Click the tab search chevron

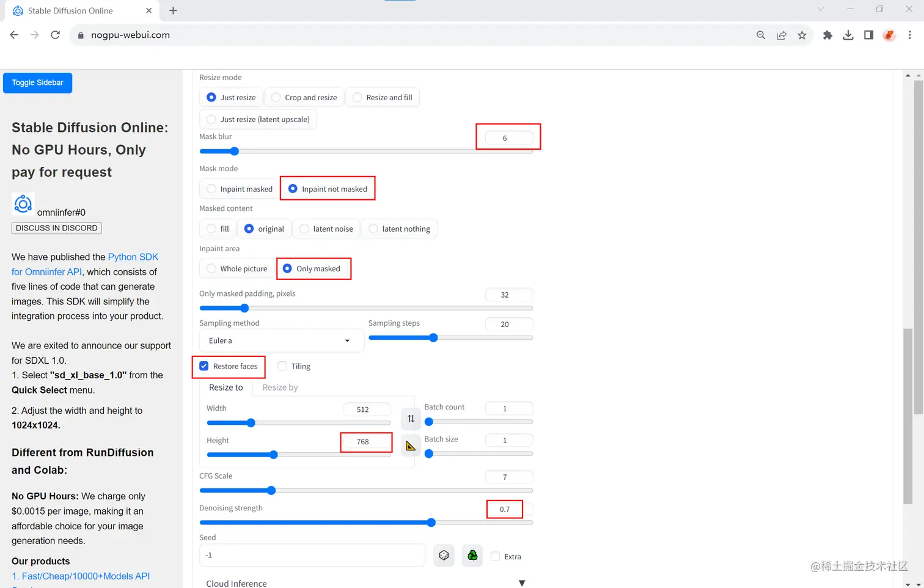(x=821, y=9)
